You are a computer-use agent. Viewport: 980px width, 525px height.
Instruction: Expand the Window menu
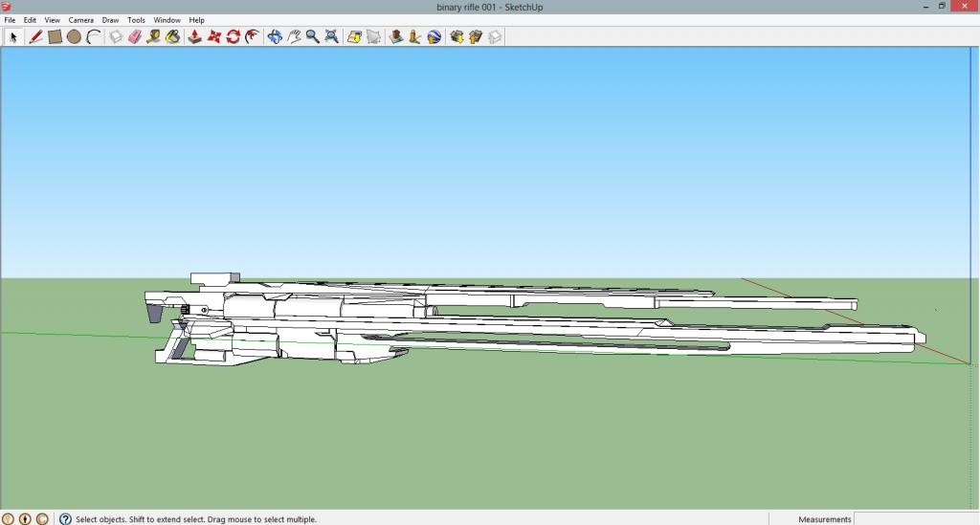pos(167,20)
